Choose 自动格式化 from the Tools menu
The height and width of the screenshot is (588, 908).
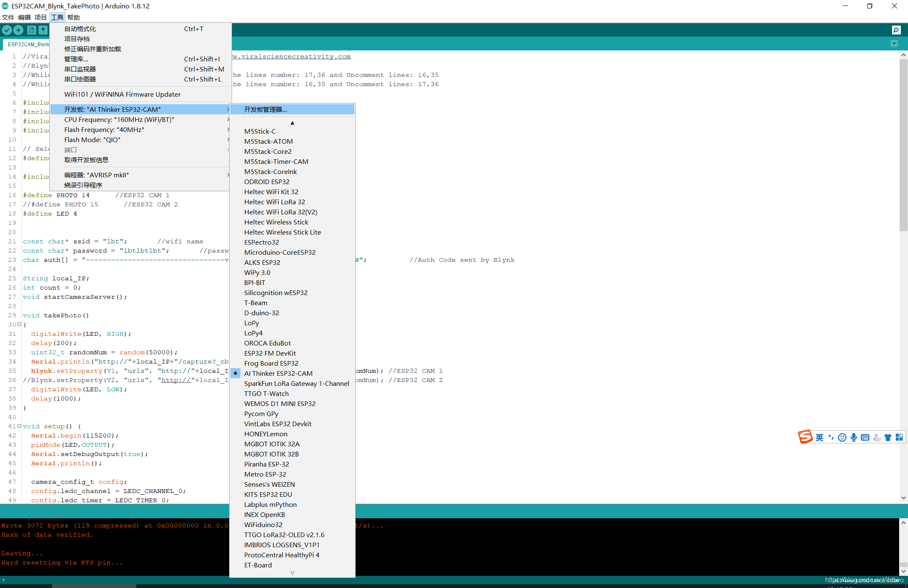(140, 29)
